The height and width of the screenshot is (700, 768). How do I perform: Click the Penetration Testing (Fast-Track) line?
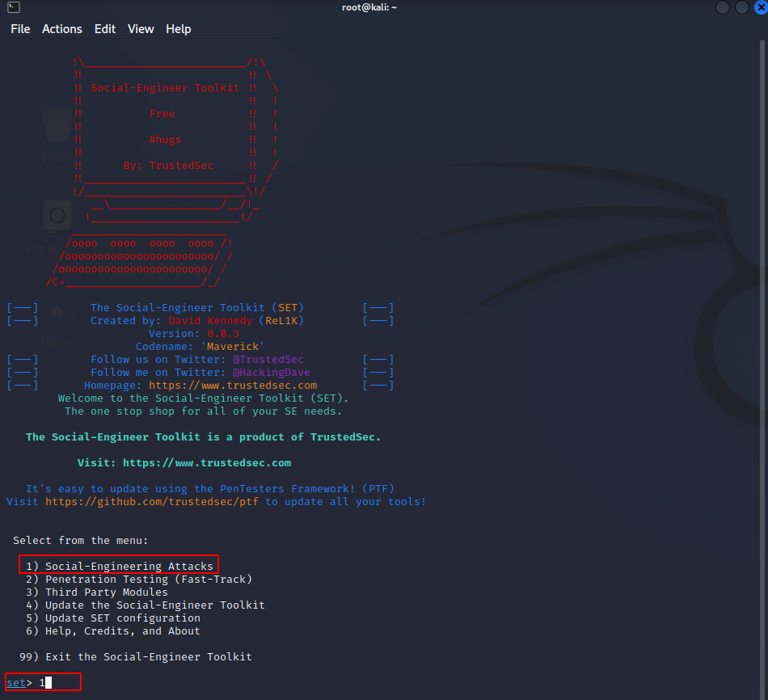coord(139,580)
